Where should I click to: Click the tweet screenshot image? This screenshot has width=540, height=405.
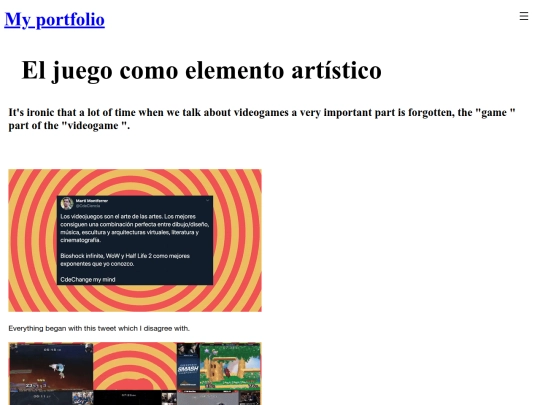135,240
